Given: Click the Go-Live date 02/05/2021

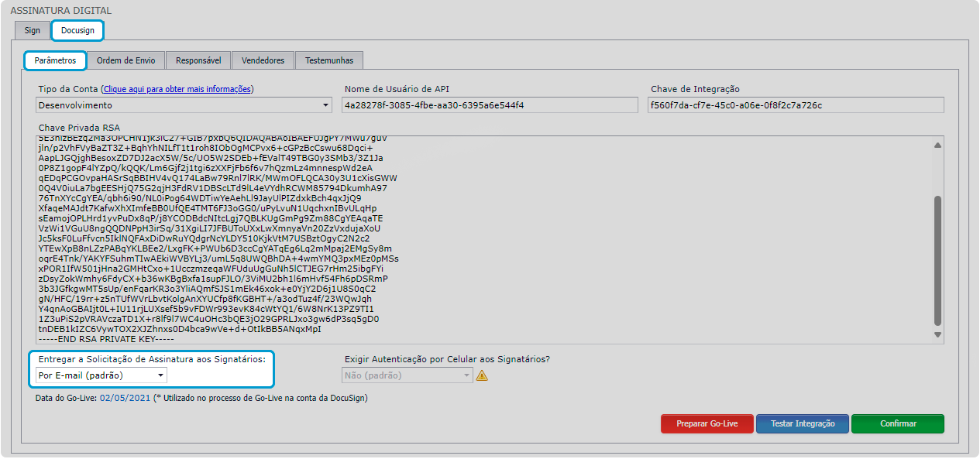Looking at the screenshot, I should pos(125,399).
